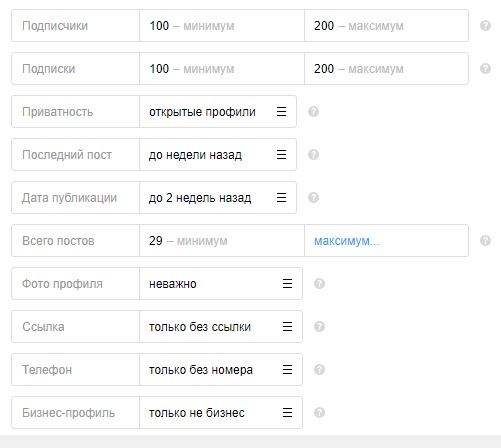
Task: Open help icon for Всего постов
Action: point(485,241)
